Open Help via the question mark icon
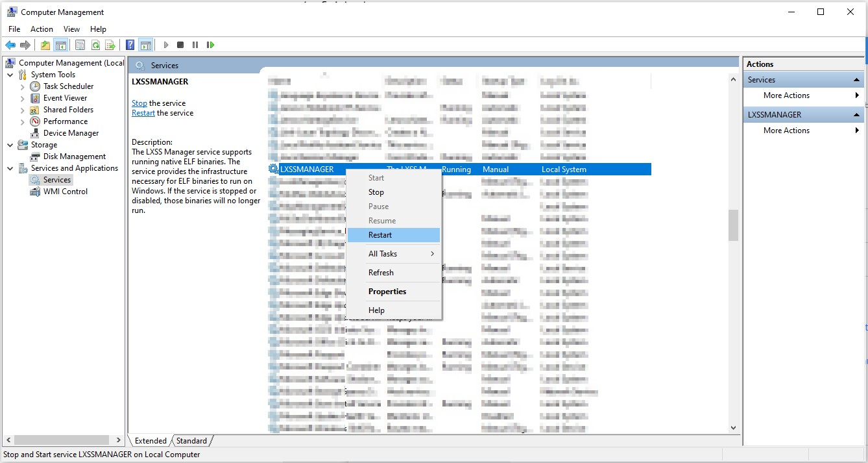The image size is (868, 463). 130,45
